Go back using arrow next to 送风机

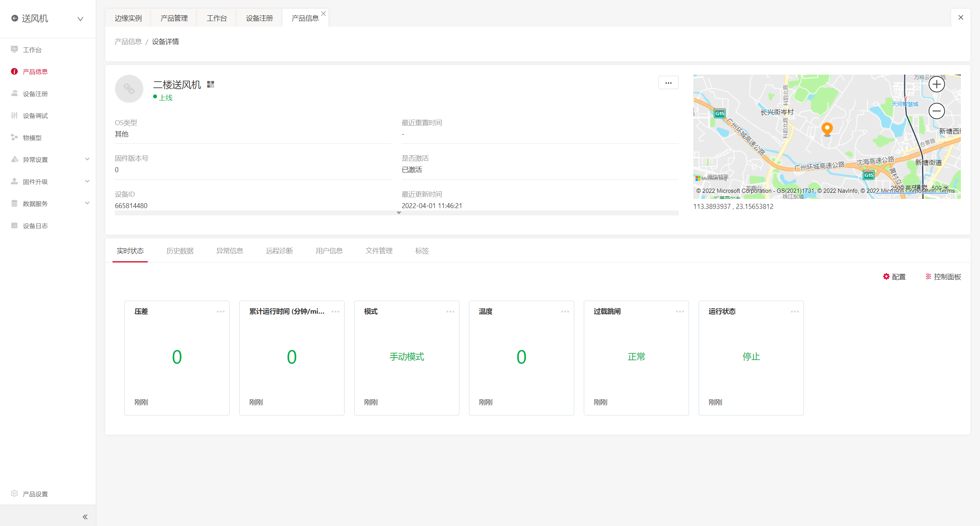[15, 18]
